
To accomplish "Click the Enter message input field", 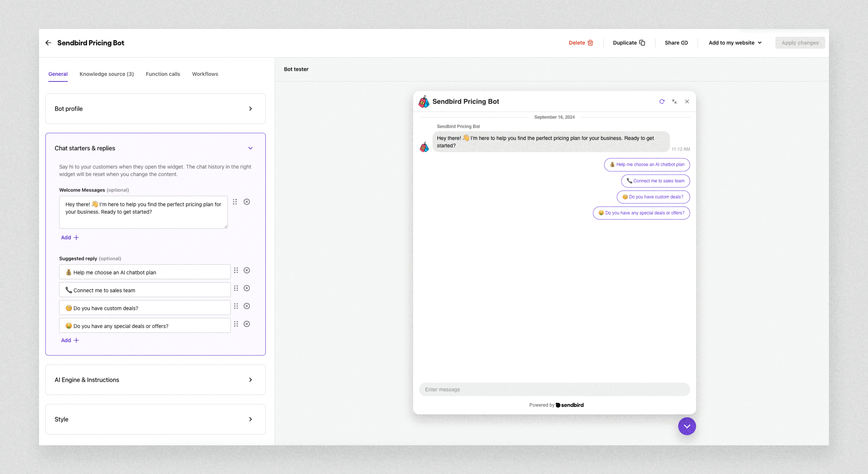I will tap(554, 389).
